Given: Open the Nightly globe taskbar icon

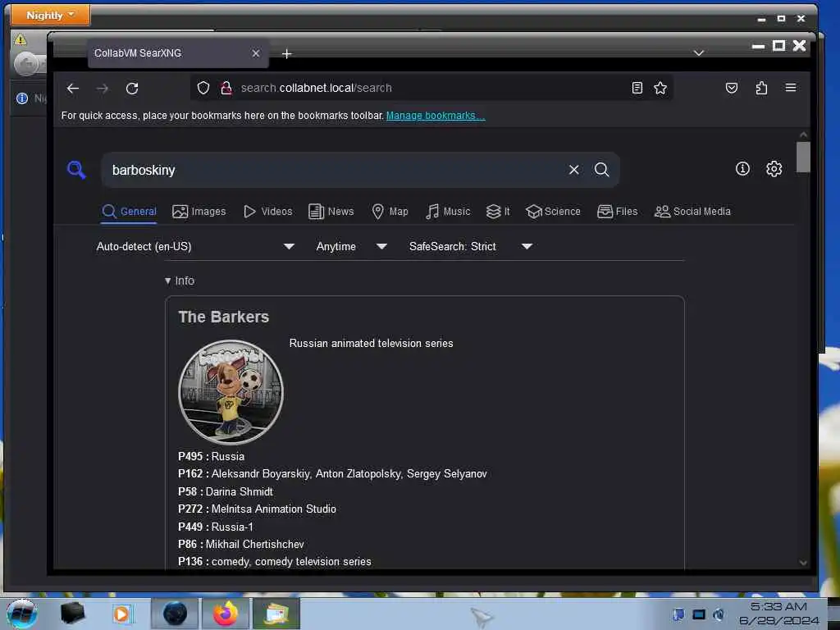Looking at the screenshot, I should coord(175,614).
